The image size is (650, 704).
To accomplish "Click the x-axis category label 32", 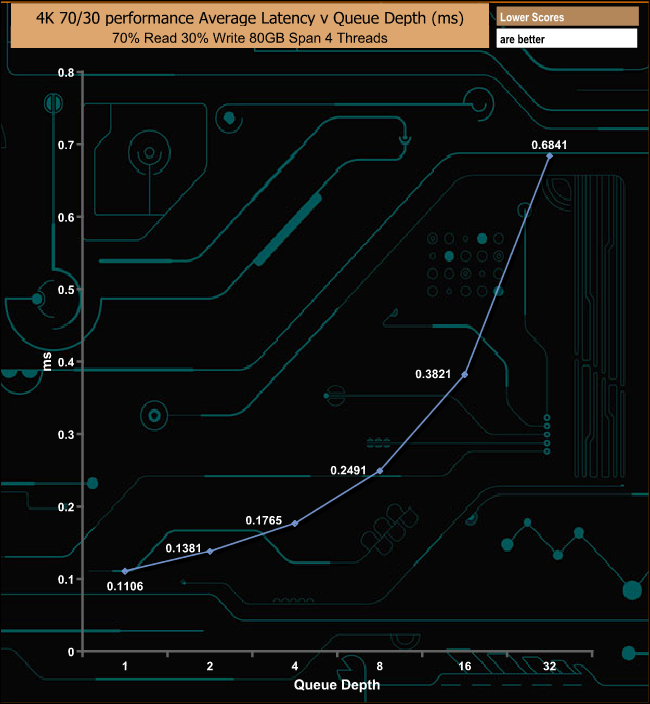I will coord(549,666).
